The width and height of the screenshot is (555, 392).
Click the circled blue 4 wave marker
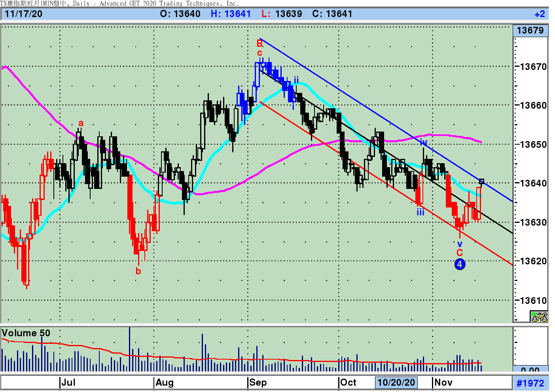click(460, 264)
